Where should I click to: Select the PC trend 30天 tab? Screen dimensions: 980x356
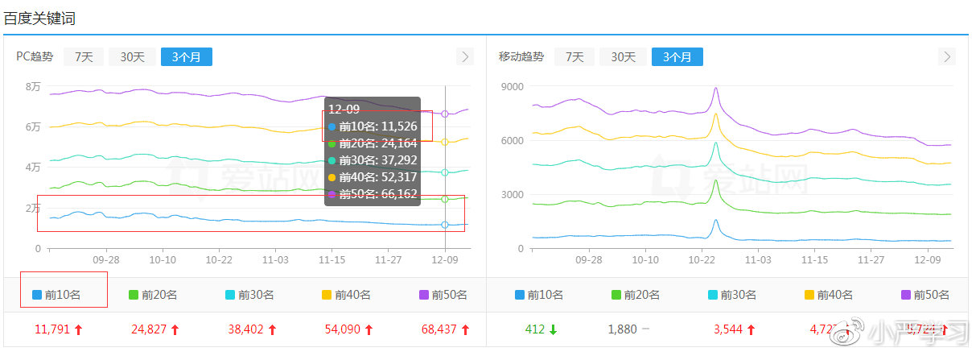click(x=132, y=57)
